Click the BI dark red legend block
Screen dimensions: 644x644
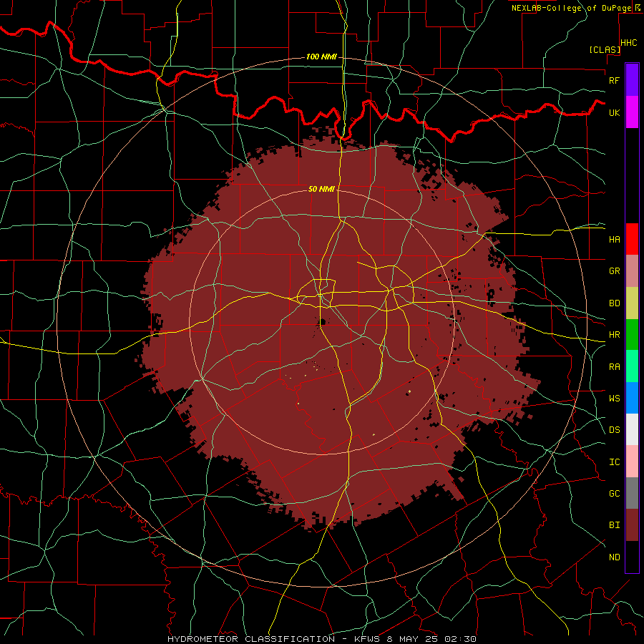click(632, 525)
